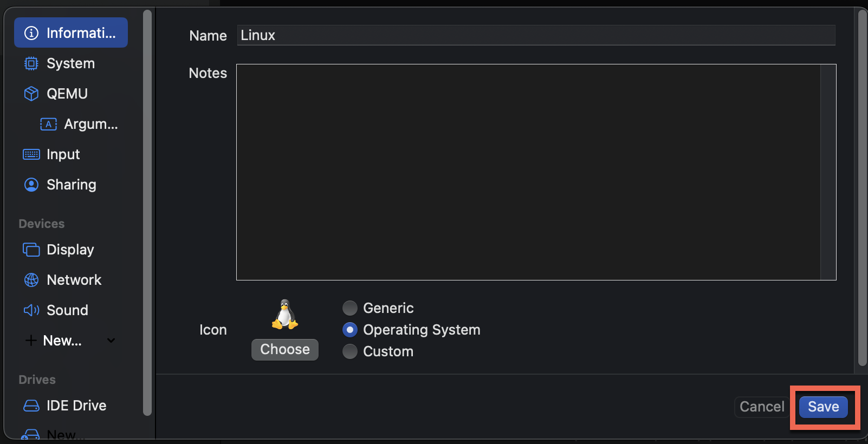Cancel the settings dialog
The image size is (868, 444).
point(761,407)
